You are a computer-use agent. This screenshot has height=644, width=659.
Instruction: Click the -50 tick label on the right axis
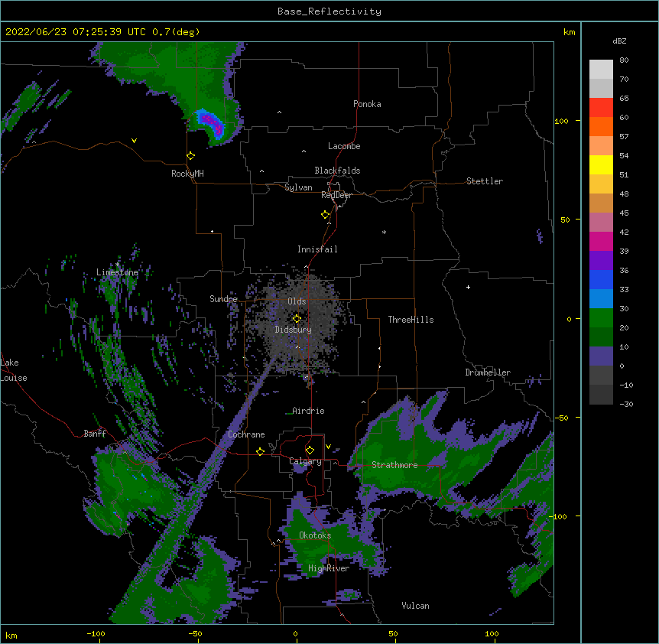pos(561,418)
